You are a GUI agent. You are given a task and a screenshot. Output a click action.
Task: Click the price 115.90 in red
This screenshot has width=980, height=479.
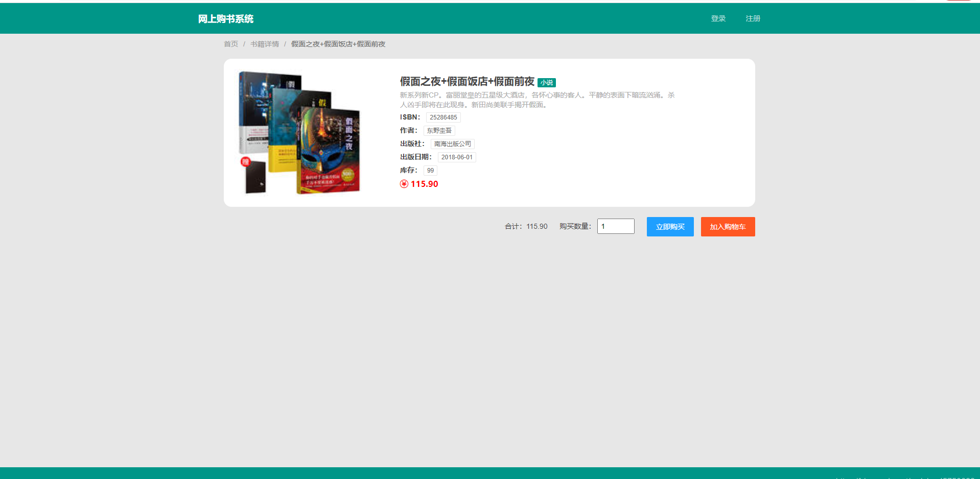coord(424,184)
